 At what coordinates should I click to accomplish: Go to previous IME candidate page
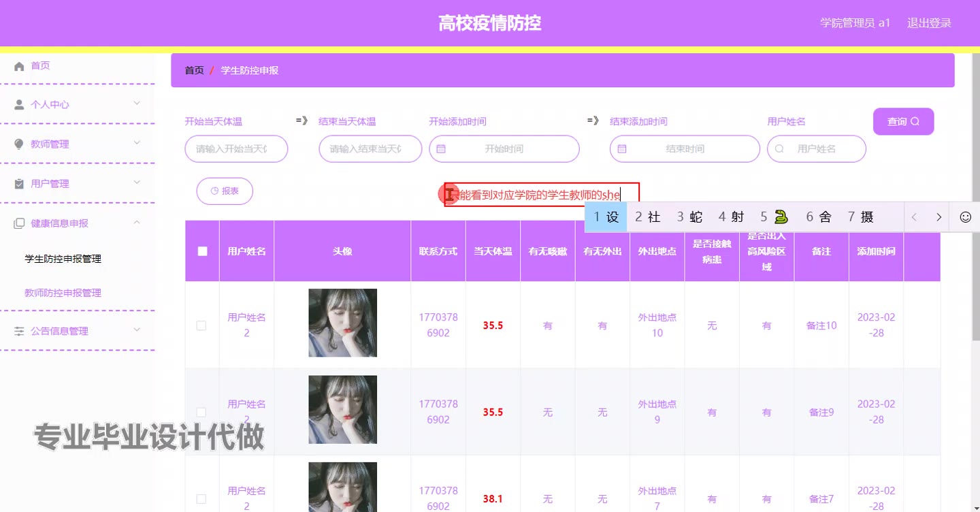pos(915,217)
